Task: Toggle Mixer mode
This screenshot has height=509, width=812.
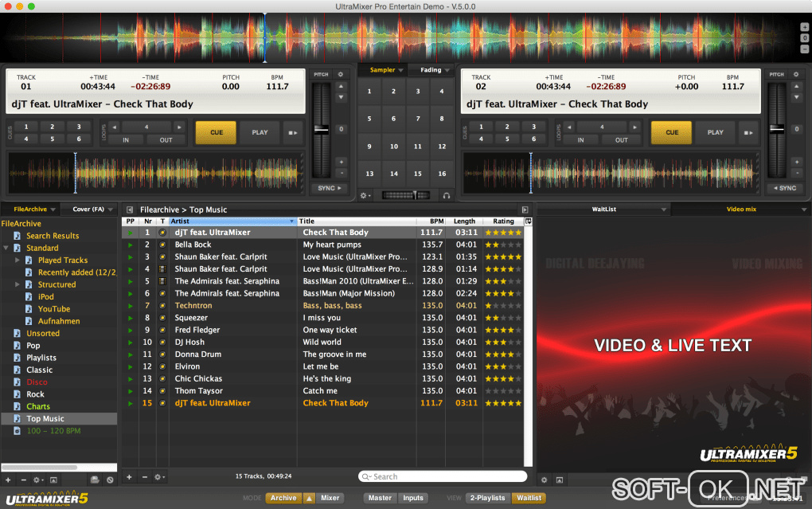Action: [x=330, y=498]
